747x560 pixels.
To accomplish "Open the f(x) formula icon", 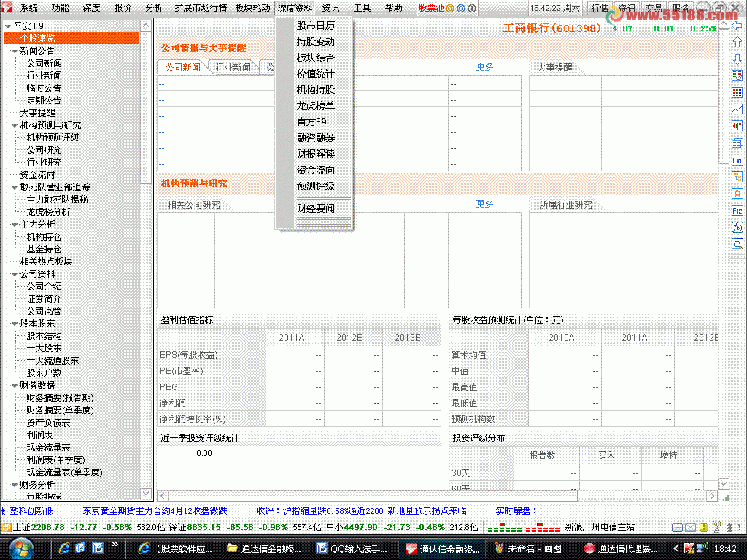I will pyautogui.click(x=737, y=227).
